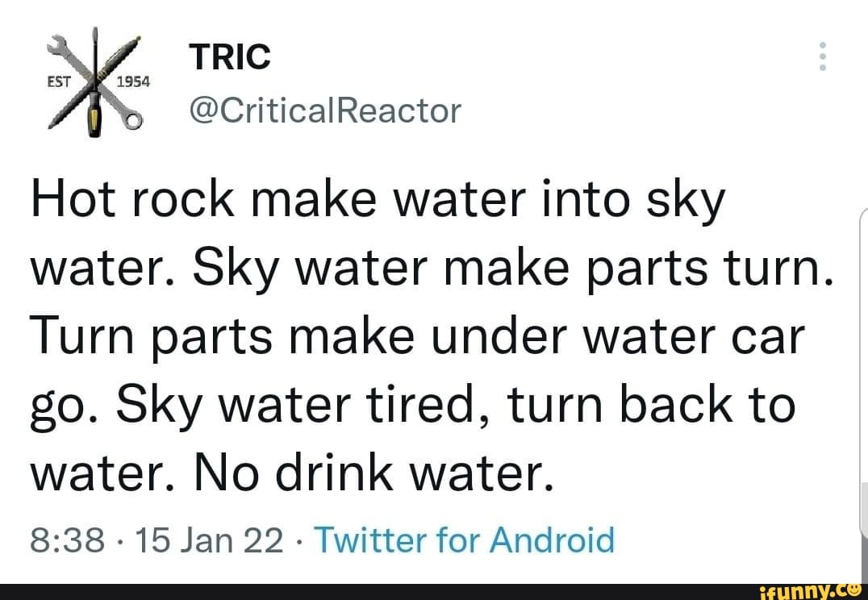
Task: Select the TRIC display name
Action: (x=231, y=56)
